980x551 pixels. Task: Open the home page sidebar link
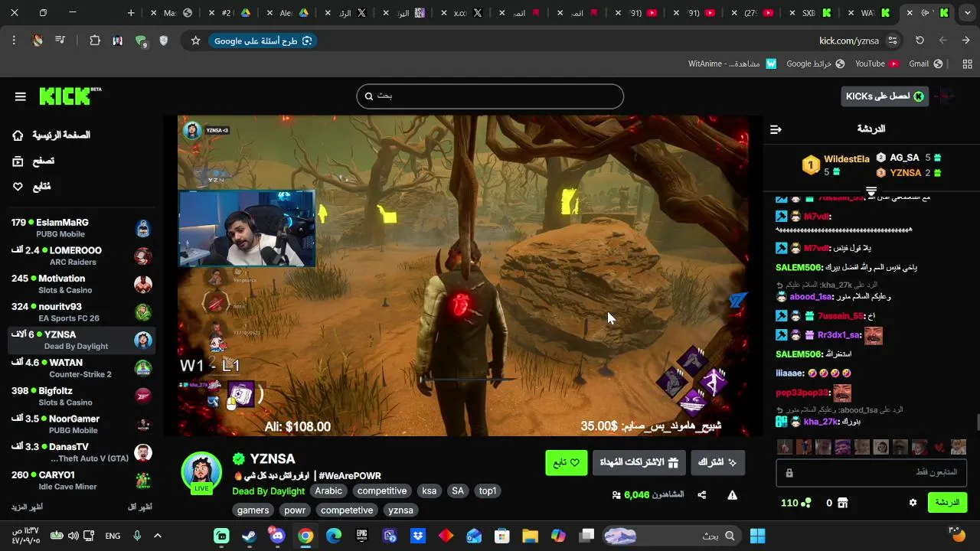(51, 135)
